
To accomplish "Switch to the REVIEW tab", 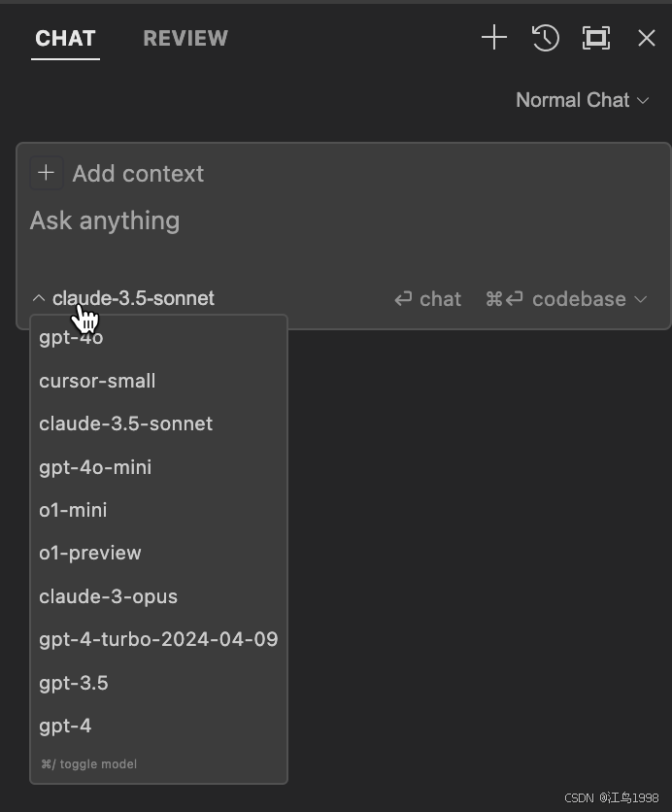I will pos(185,38).
